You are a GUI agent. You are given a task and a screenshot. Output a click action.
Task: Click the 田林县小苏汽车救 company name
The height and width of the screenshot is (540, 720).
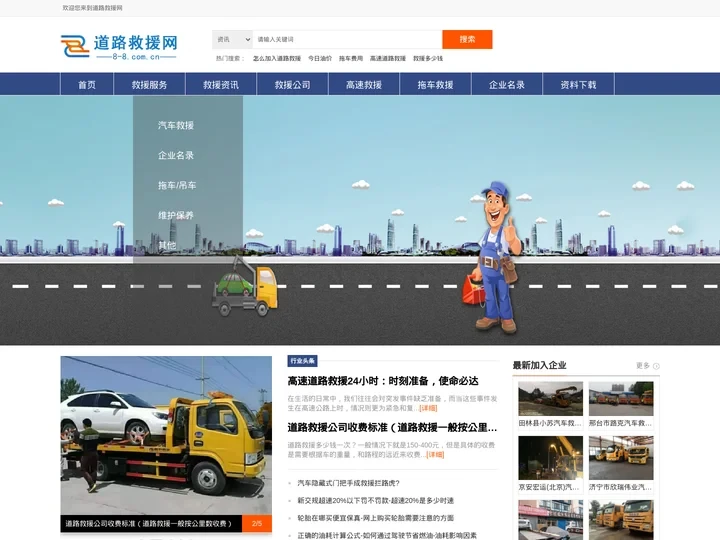[550, 423]
